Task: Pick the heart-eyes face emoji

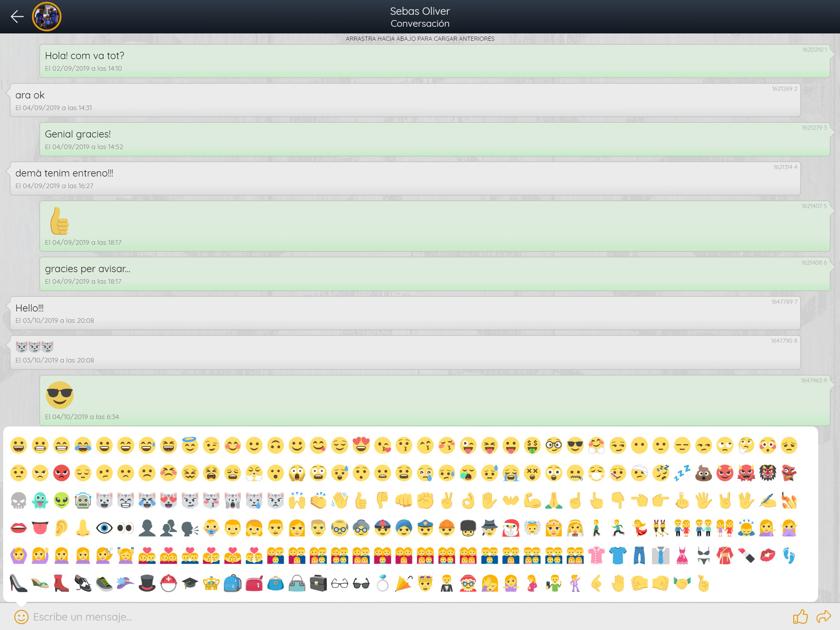Action: click(x=361, y=445)
